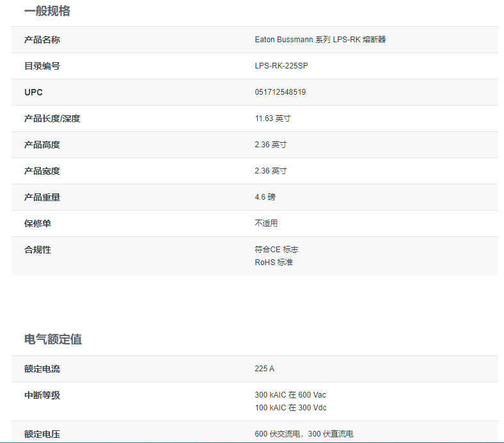The height and width of the screenshot is (443, 504).
Task: Select the 额定电压 label
Action: (42, 434)
